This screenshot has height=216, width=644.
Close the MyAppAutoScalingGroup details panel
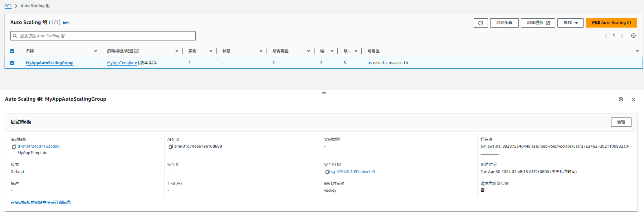click(x=633, y=99)
